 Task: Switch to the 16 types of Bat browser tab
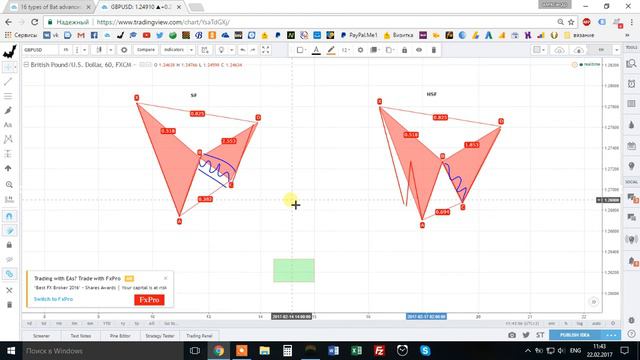50,7
